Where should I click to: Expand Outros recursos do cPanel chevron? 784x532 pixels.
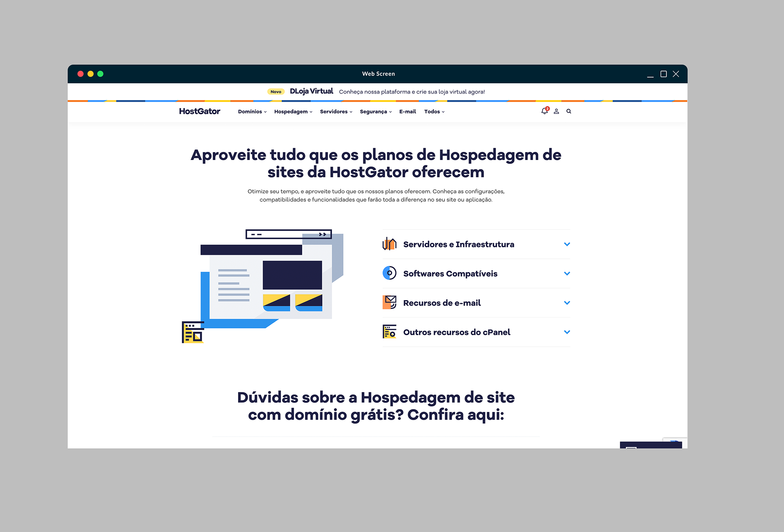[567, 332]
